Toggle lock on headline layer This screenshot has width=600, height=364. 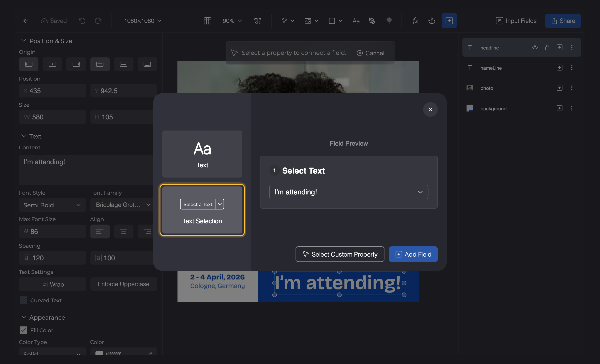click(547, 47)
